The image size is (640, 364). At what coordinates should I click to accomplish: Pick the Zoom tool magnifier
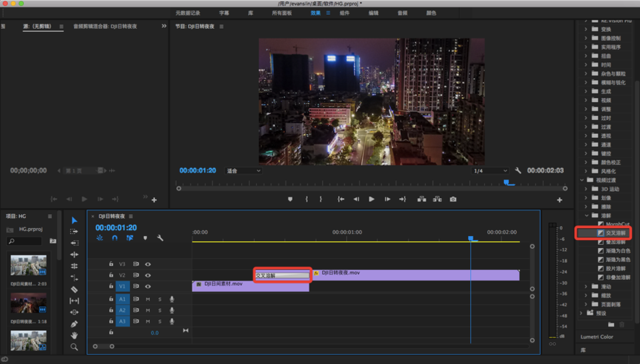pos(74,347)
